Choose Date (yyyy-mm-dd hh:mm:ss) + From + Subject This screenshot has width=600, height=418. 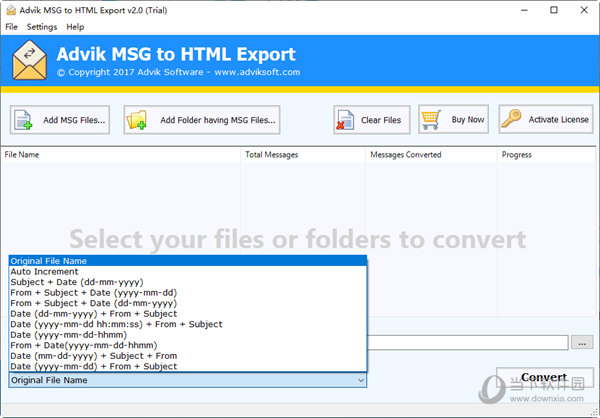pos(188,324)
